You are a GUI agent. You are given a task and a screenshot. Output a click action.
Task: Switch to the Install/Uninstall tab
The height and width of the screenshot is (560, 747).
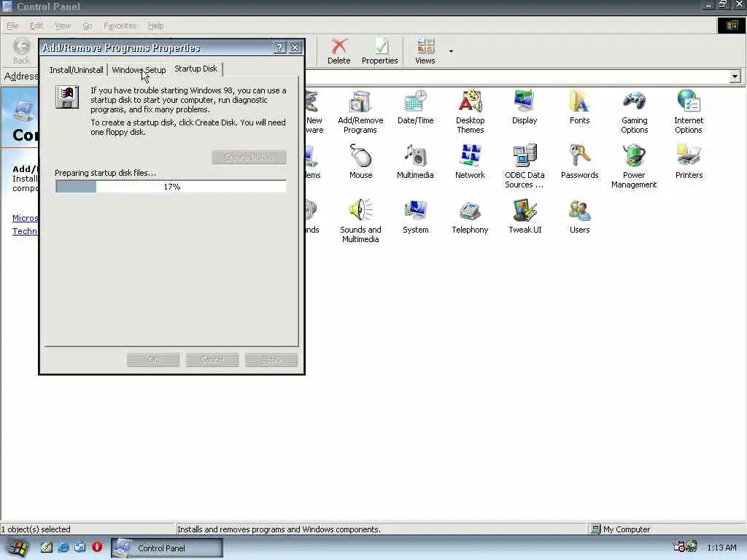76,70
